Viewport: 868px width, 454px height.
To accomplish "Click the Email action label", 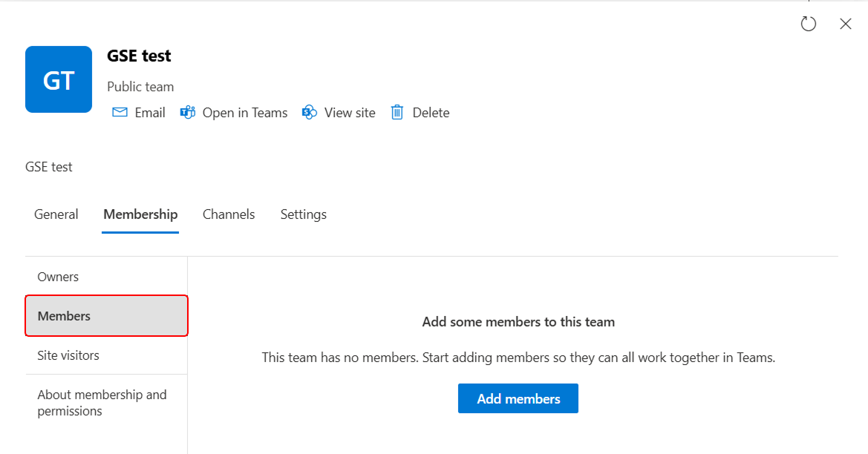I will tap(150, 113).
